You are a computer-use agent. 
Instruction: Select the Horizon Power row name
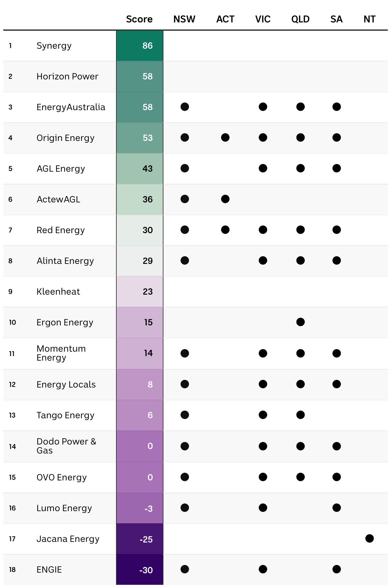tap(67, 77)
